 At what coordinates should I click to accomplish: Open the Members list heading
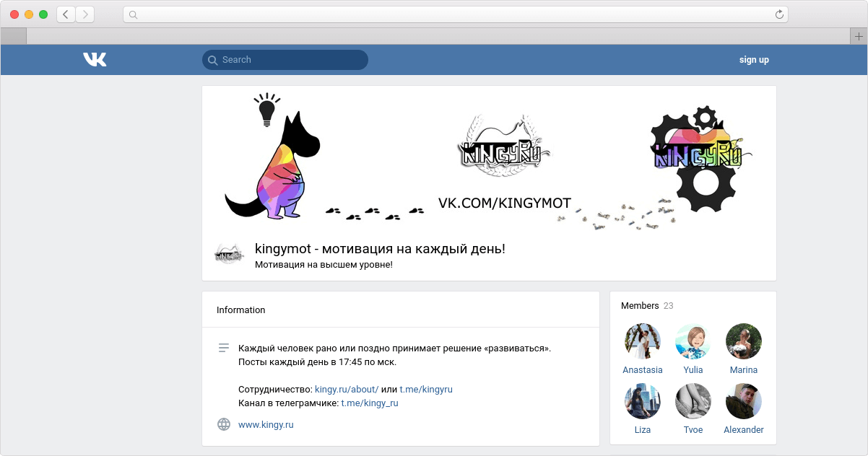pyautogui.click(x=640, y=306)
